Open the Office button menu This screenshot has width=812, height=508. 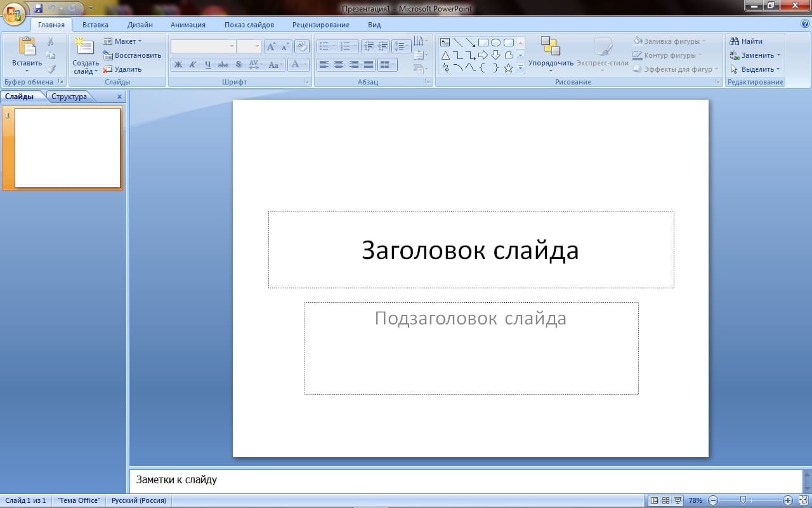pyautogui.click(x=14, y=13)
